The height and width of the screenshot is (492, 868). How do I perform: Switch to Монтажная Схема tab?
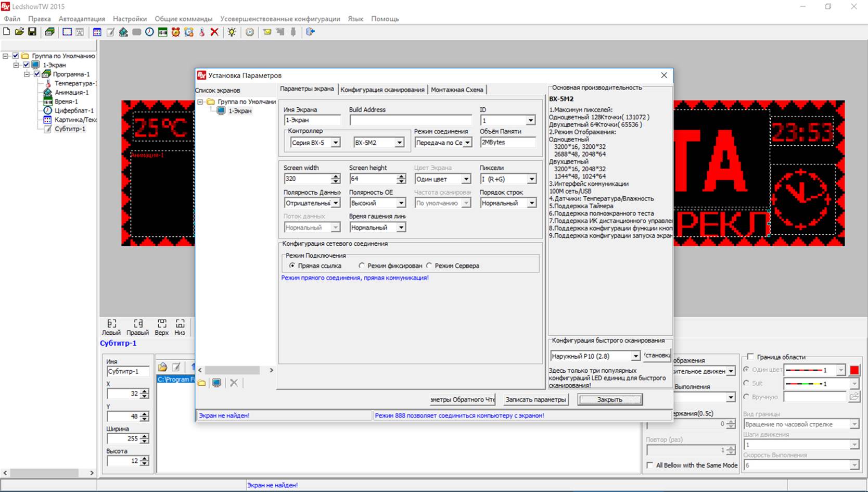coord(457,90)
